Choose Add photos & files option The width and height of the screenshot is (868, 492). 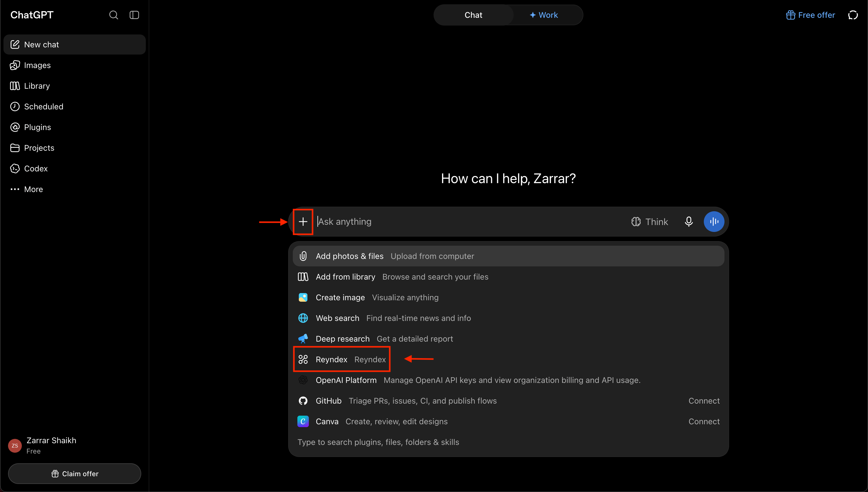tap(509, 256)
